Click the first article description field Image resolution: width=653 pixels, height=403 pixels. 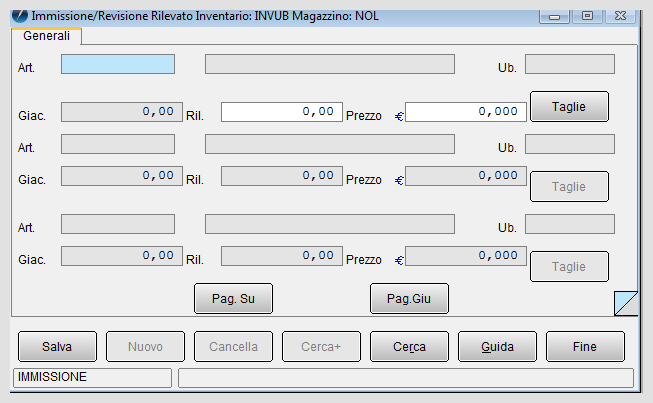coord(330,64)
